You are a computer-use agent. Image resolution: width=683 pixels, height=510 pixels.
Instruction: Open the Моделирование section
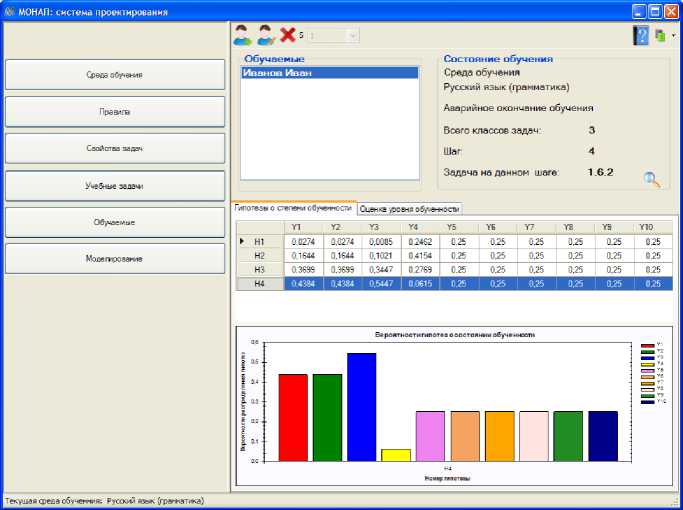coord(115,259)
